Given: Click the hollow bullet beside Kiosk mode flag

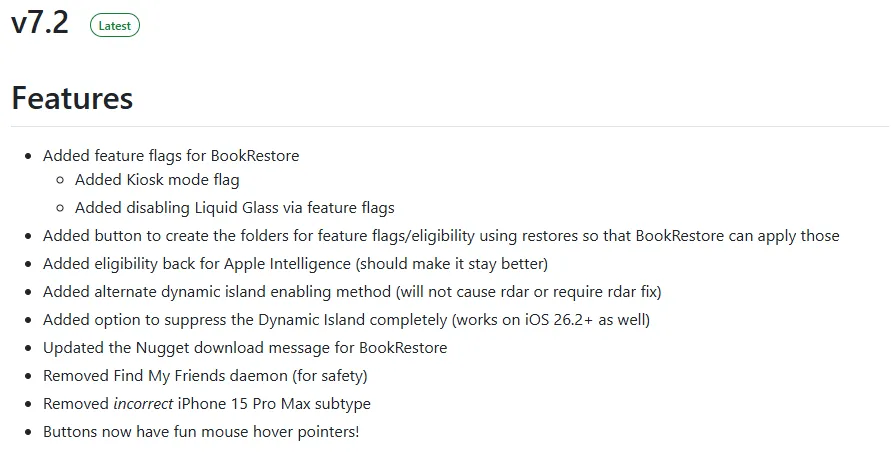Looking at the screenshot, I should 60,180.
